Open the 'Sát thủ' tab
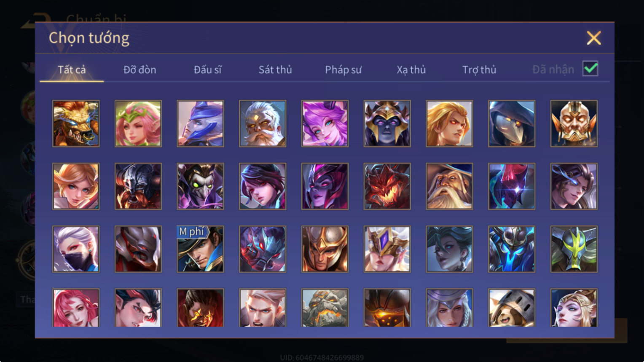The width and height of the screenshot is (644, 362). tap(275, 70)
